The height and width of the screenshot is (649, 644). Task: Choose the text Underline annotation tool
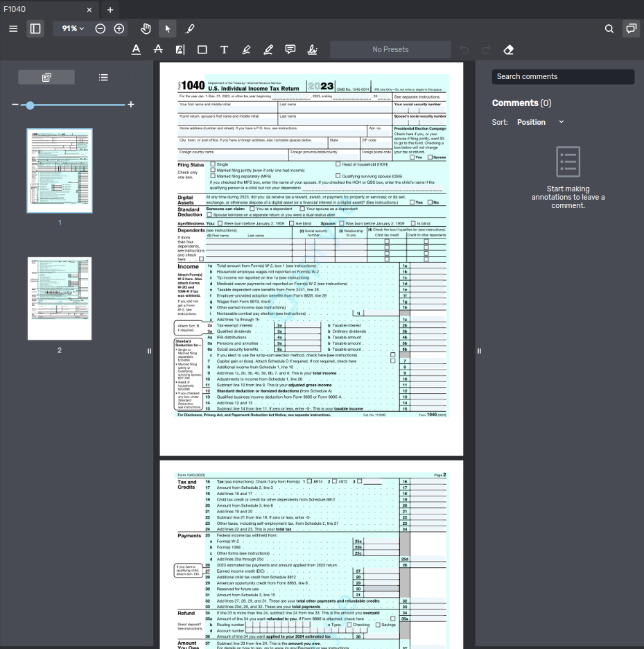[136, 49]
